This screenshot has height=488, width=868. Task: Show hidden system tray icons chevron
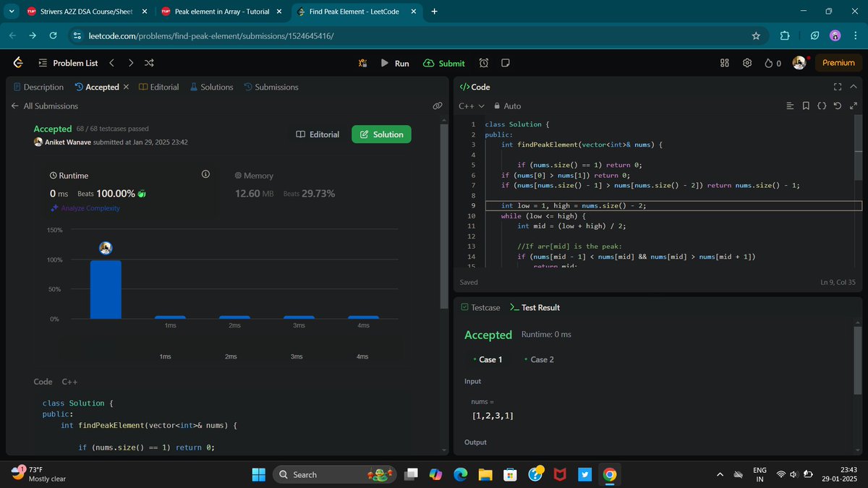[x=719, y=474]
